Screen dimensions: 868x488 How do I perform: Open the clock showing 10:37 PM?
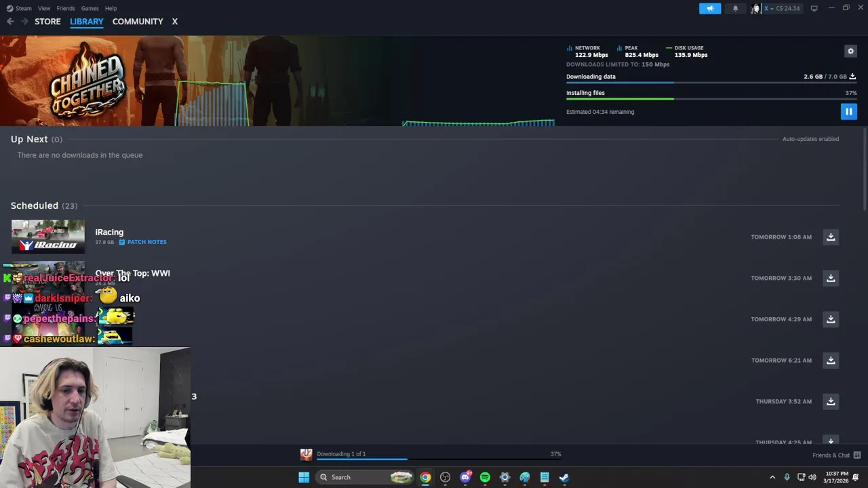837,477
